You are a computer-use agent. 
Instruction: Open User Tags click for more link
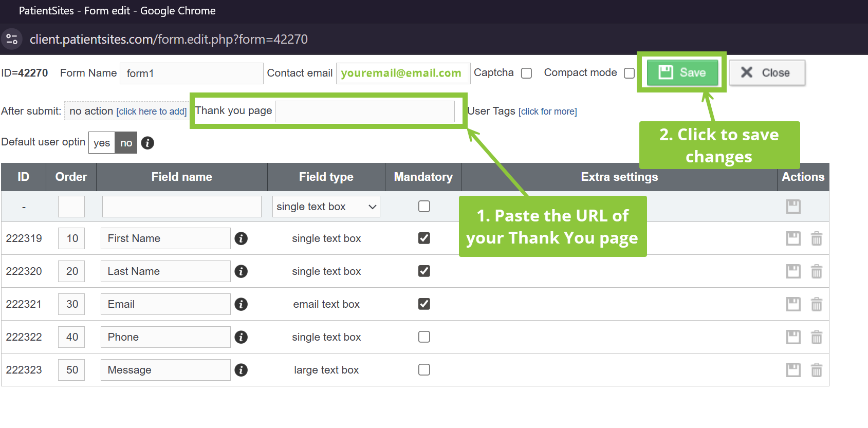tap(548, 111)
